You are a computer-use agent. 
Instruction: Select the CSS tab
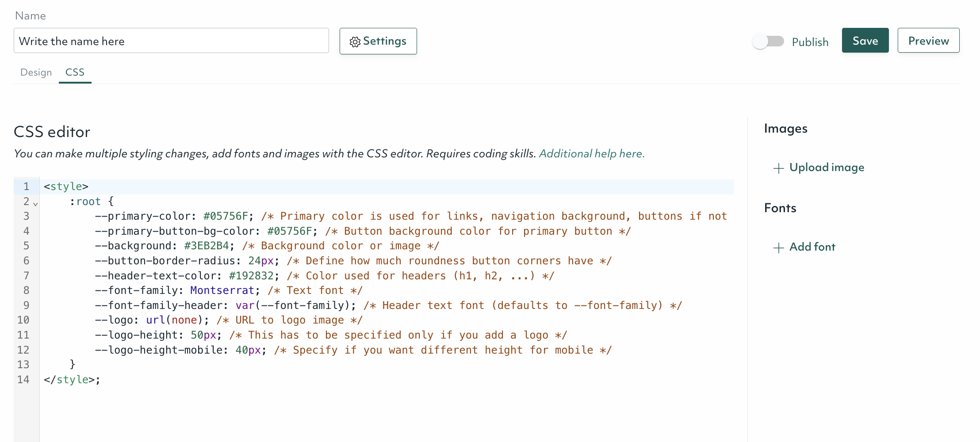[75, 72]
